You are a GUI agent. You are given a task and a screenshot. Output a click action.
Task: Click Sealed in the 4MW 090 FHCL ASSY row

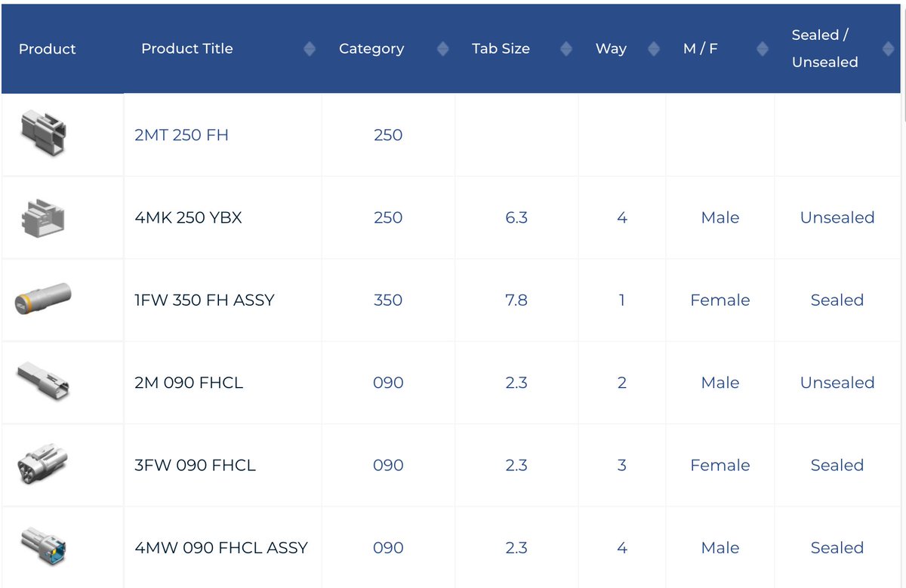pyautogui.click(x=837, y=548)
